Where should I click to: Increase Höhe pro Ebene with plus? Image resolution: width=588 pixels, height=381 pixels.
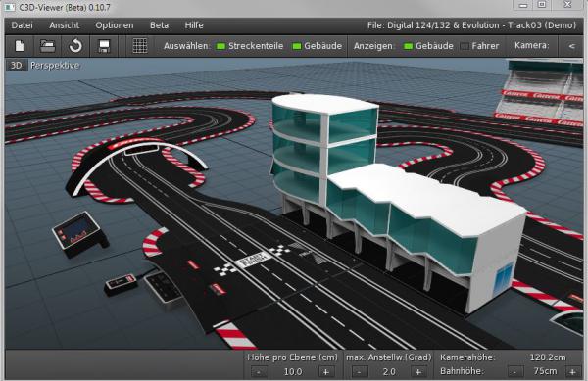326,371
